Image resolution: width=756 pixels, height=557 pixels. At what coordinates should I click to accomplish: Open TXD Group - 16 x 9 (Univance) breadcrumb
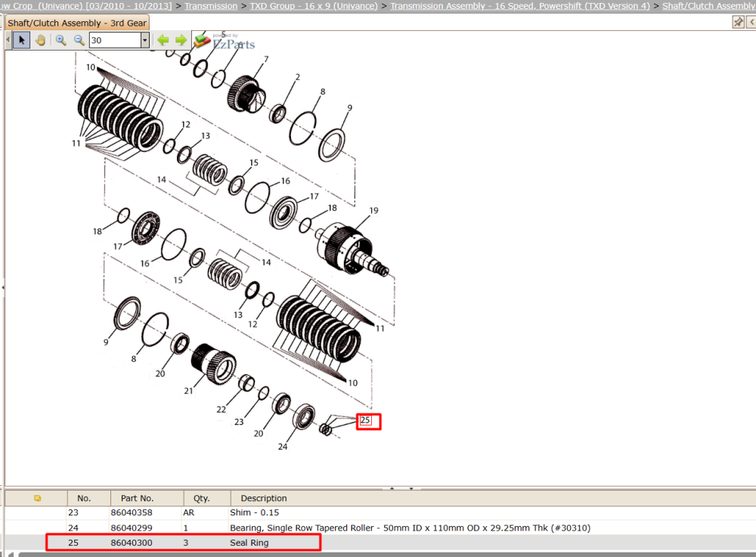pos(314,6)
